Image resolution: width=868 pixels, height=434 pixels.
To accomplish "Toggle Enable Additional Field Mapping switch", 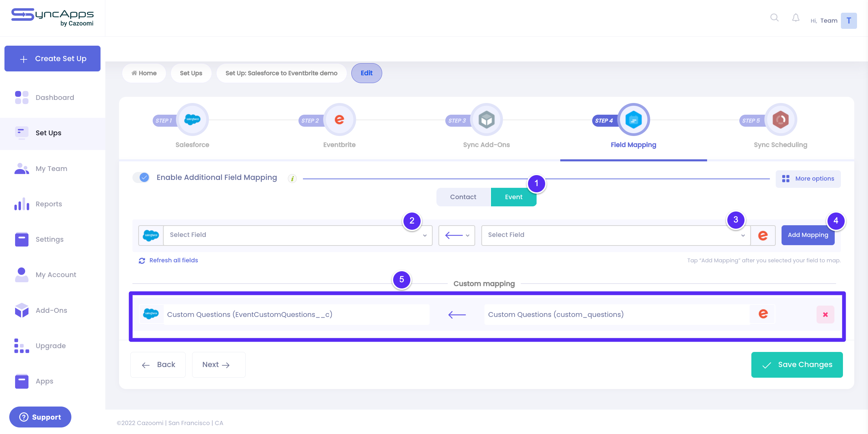I will pyautogui.click(x=141, y=178).
